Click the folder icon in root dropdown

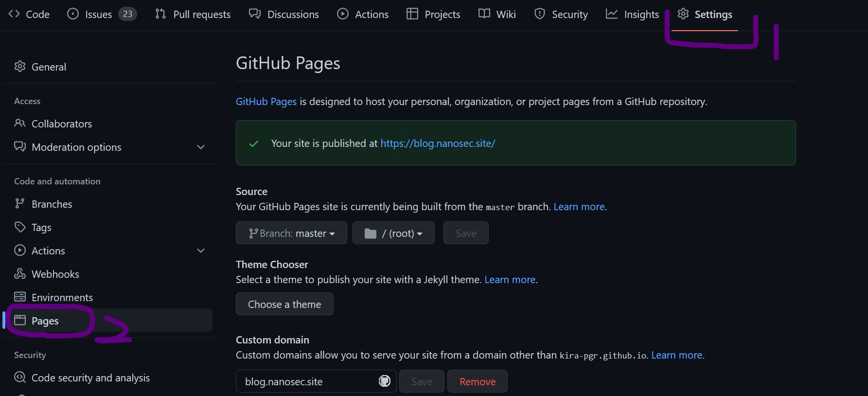coord(371,234)
